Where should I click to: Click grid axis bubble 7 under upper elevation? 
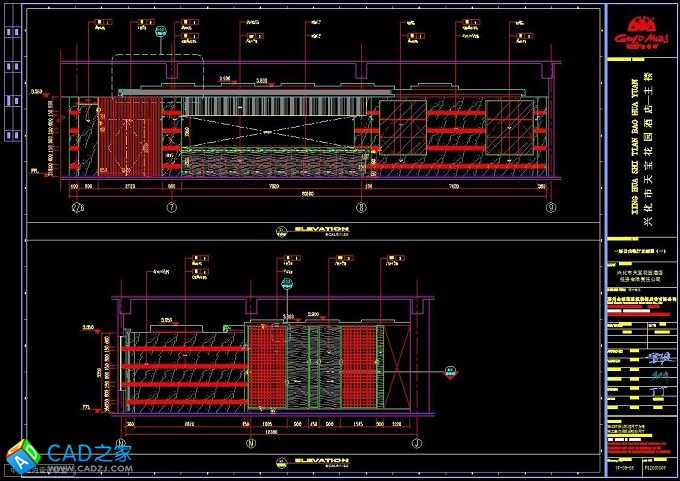(x=170, y=208)
